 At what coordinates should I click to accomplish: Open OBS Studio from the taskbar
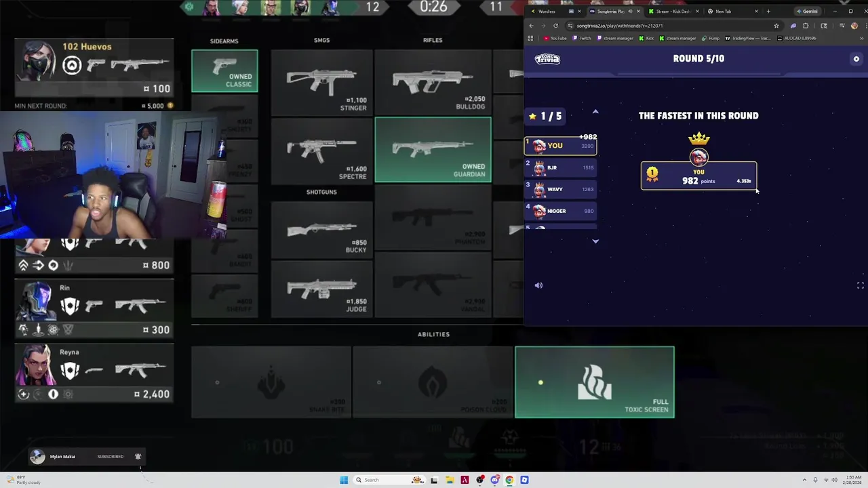click(480, 480)
